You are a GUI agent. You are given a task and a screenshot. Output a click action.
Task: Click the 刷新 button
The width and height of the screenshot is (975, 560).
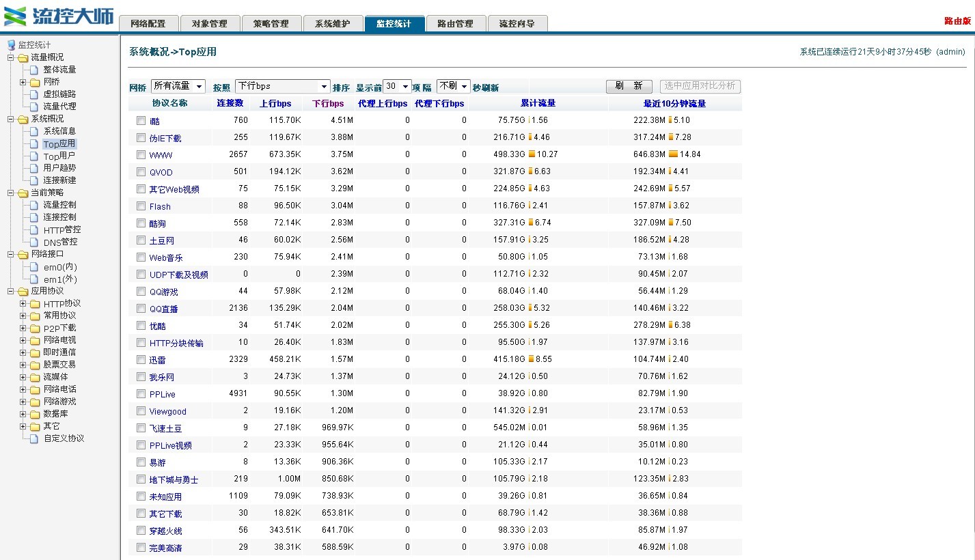[x=629, y=86]
